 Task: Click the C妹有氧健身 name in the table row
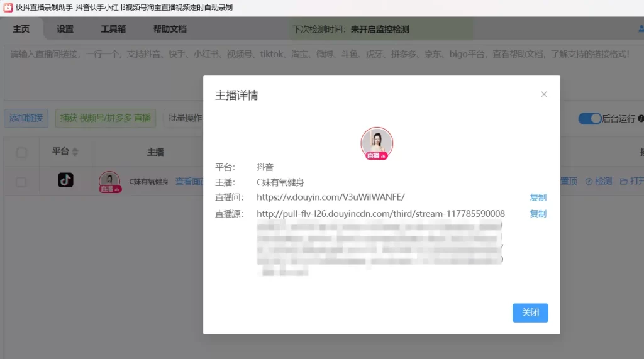click(148, 182)
